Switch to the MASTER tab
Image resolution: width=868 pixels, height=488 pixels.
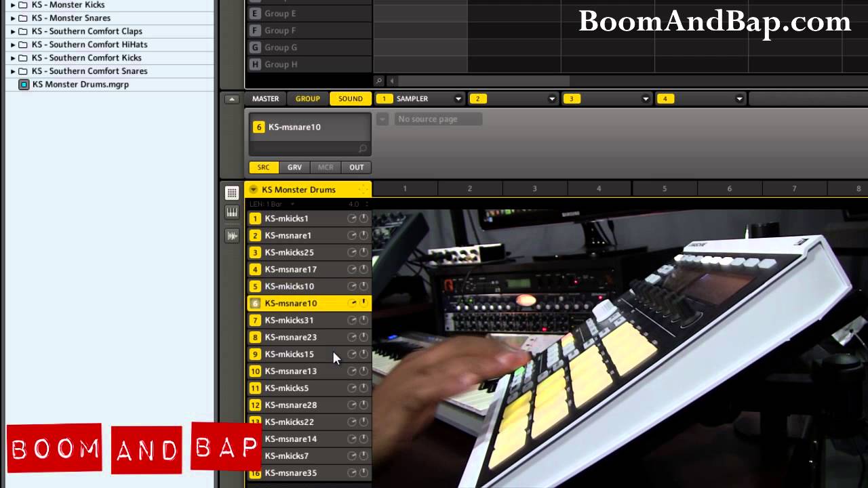point(265,99)
